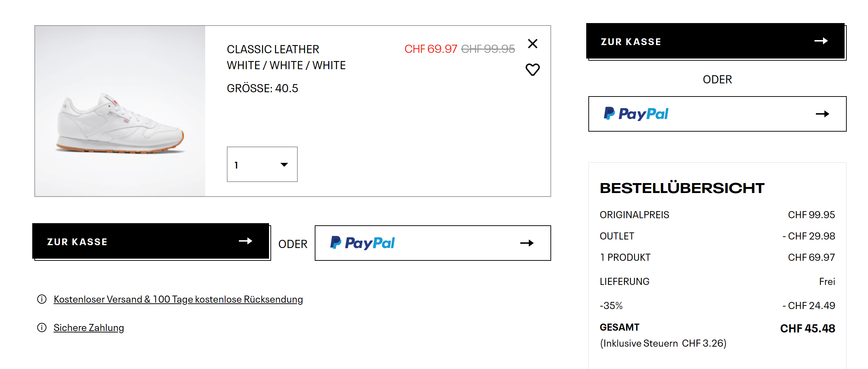This screenshot has height=369, width=868.
Task: Pay with PayPal button in right sidebar
Action: click(717, 114)
